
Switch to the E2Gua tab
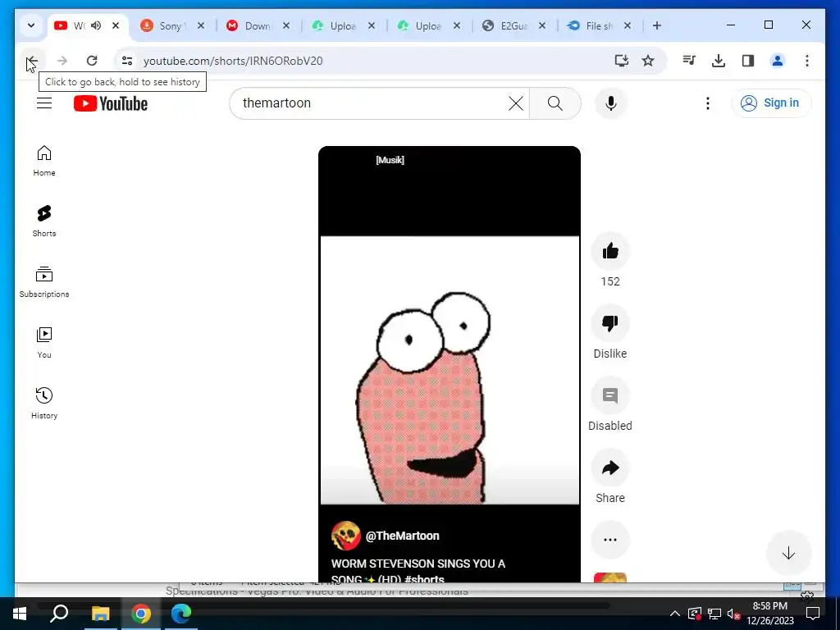514,25
